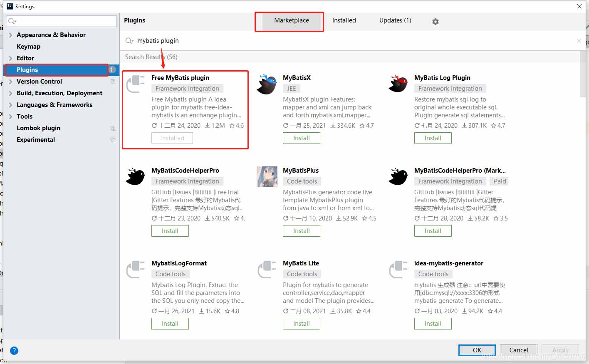The width and height of the screenshot is (589, 364).
Task: Expand Appearance & Behavior settings
Action: (x=10, y=35)
